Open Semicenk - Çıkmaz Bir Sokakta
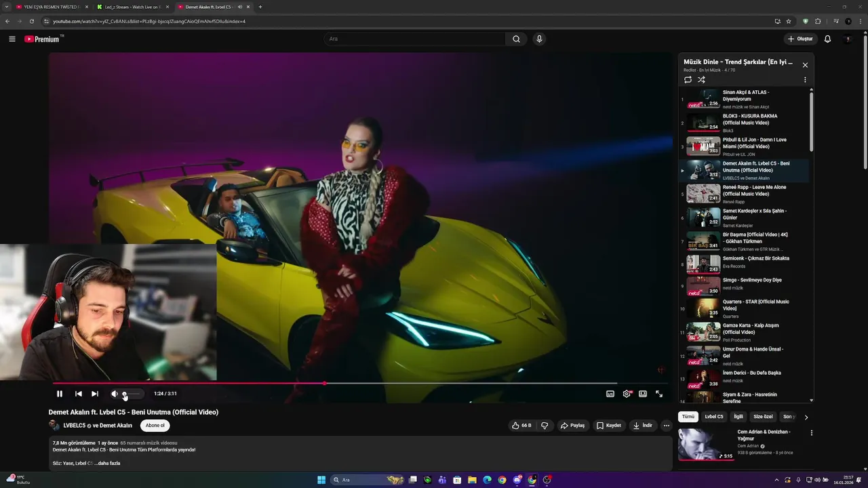 pyautogui.click(x=745, y=263)
